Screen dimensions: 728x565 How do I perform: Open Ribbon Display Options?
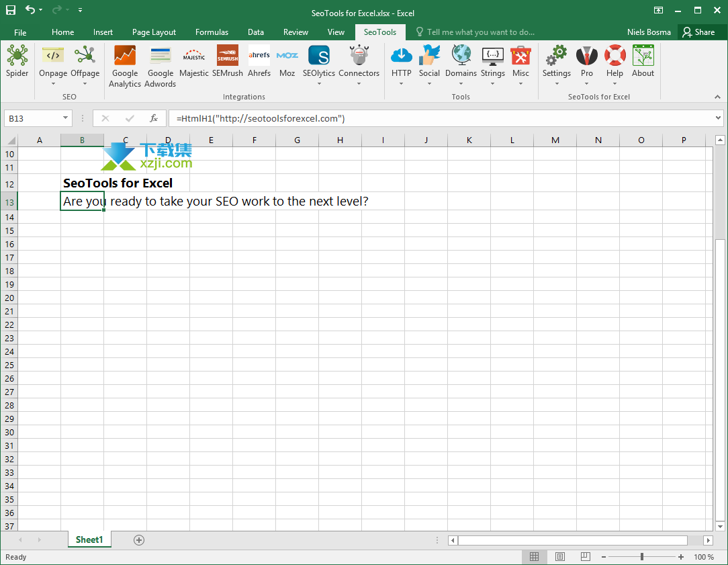coord(658,10)
